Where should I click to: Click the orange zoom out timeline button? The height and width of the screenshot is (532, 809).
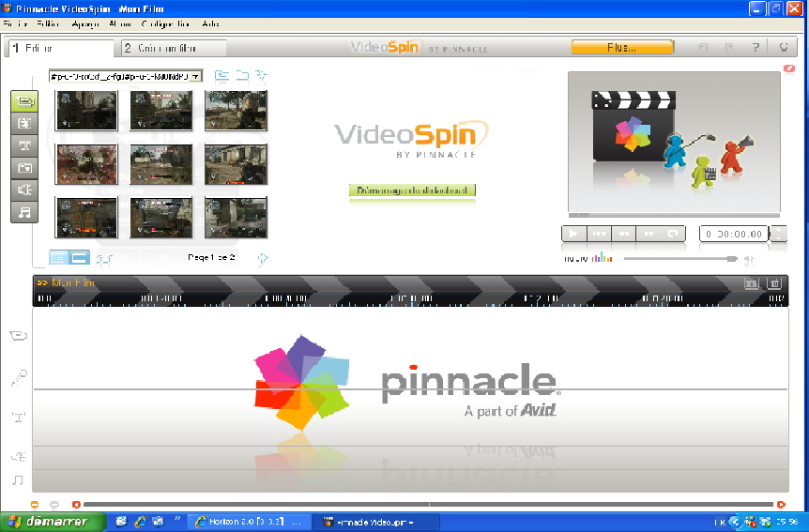pyautogui.click(x=35, y=504)
